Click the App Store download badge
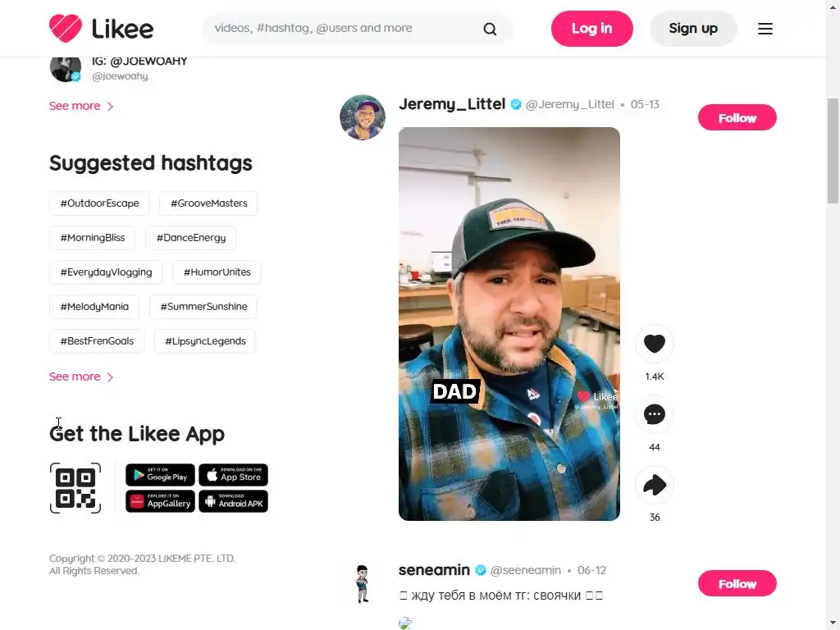 (233, 475)
